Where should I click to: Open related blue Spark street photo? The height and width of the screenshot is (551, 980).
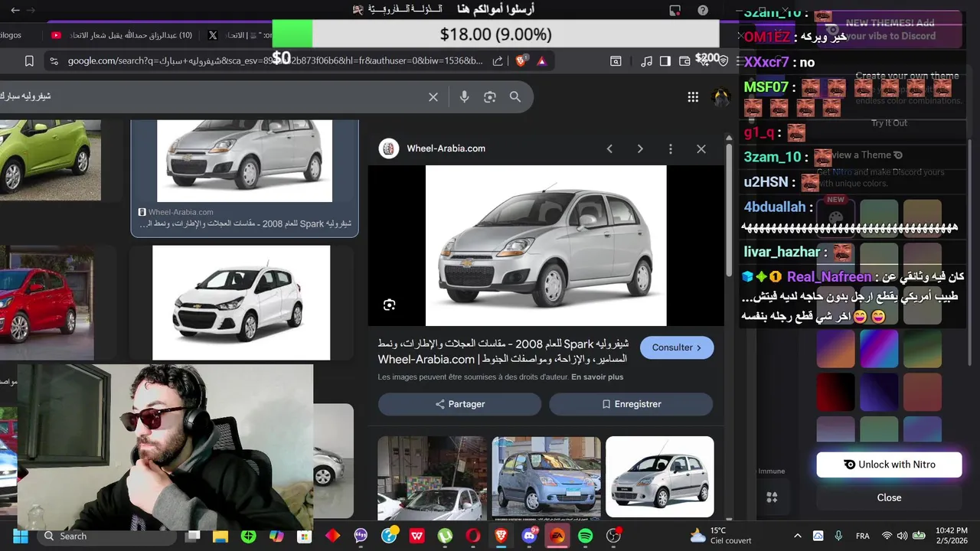click(546, 477)
